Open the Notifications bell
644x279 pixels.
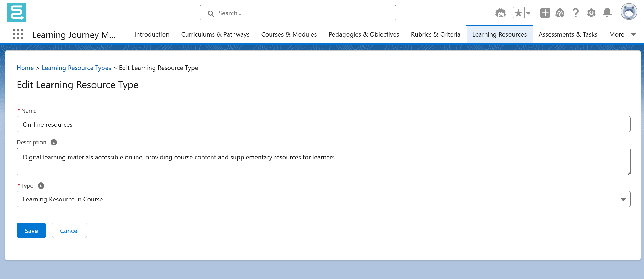[x=607, y=13]
